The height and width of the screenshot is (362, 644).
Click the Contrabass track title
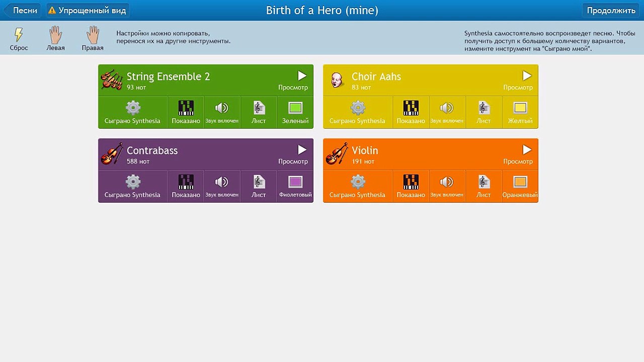pos(152,150)
